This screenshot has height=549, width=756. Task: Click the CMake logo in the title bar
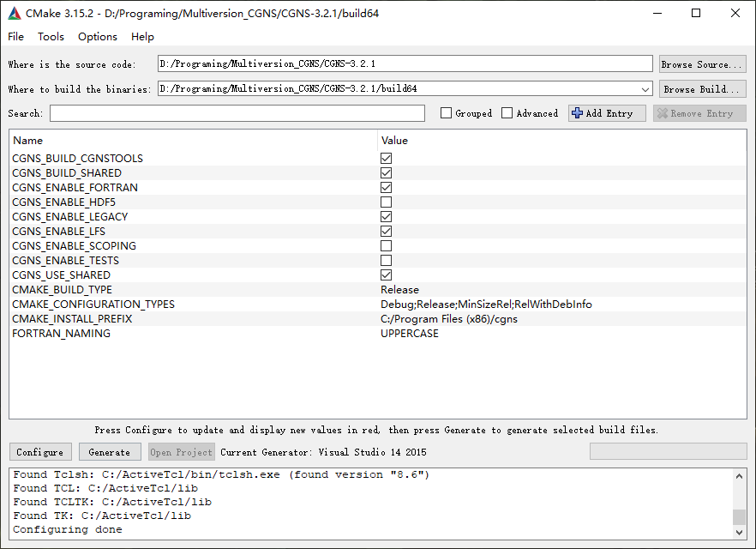15,14
